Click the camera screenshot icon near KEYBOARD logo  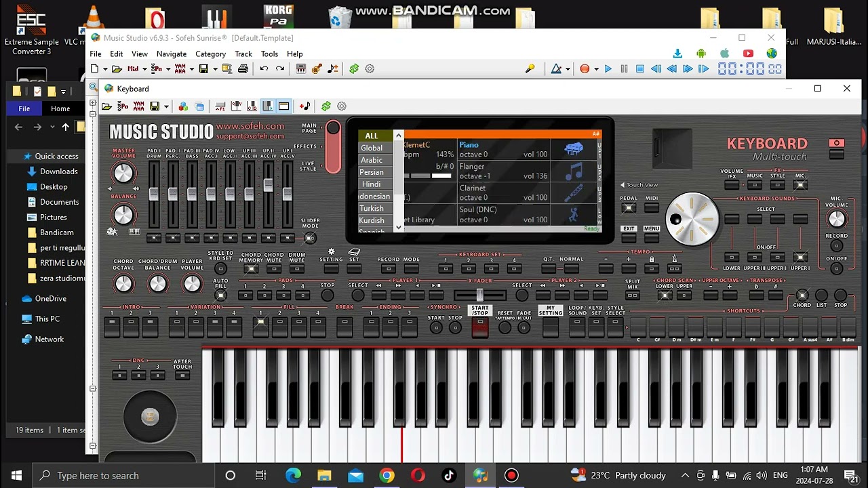point(836,144)
